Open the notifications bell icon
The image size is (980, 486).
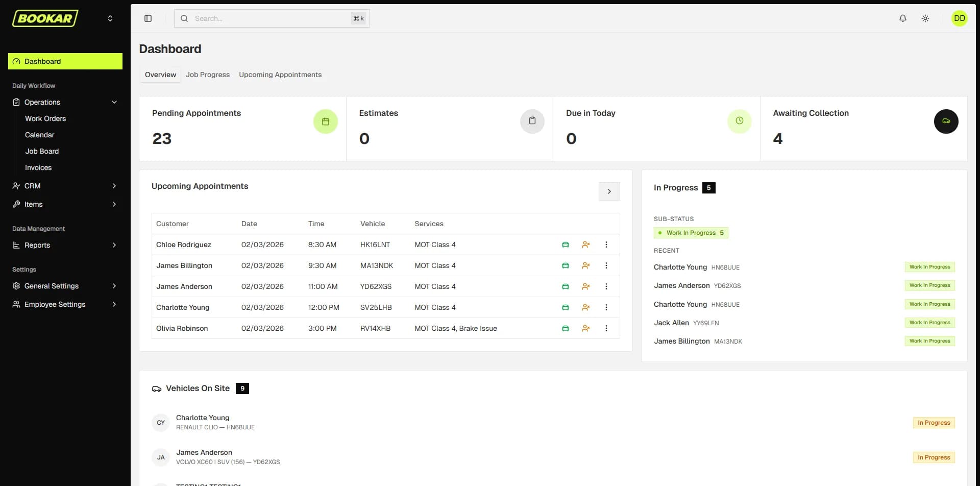click(x=902, y=18)
